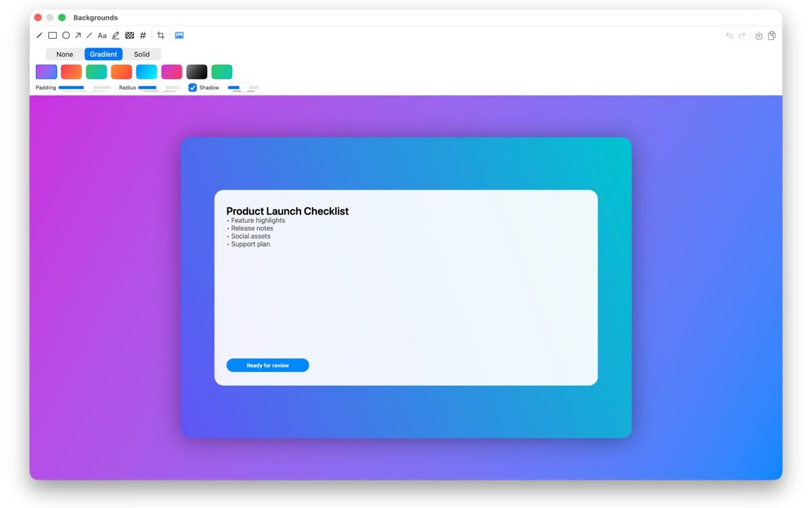The width and height of the screenshot is (812, 508).
Task: Select the ellipse shape tool
Action: tap(66, 35)
